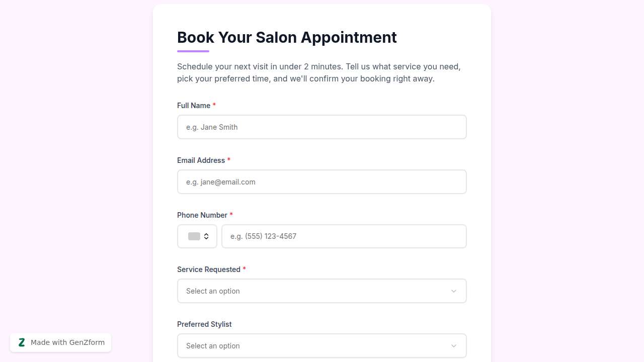The width and height of the screenshot is (644, 362).
Task: Click the chevron on Preferred Stylist dropdown
Action: (x=453, y=345)
